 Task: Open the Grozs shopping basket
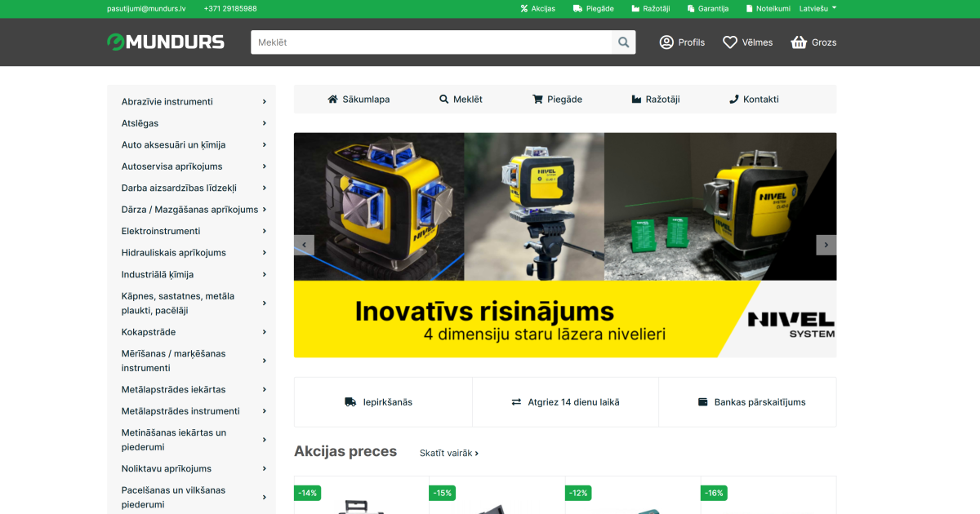(799, 42)
